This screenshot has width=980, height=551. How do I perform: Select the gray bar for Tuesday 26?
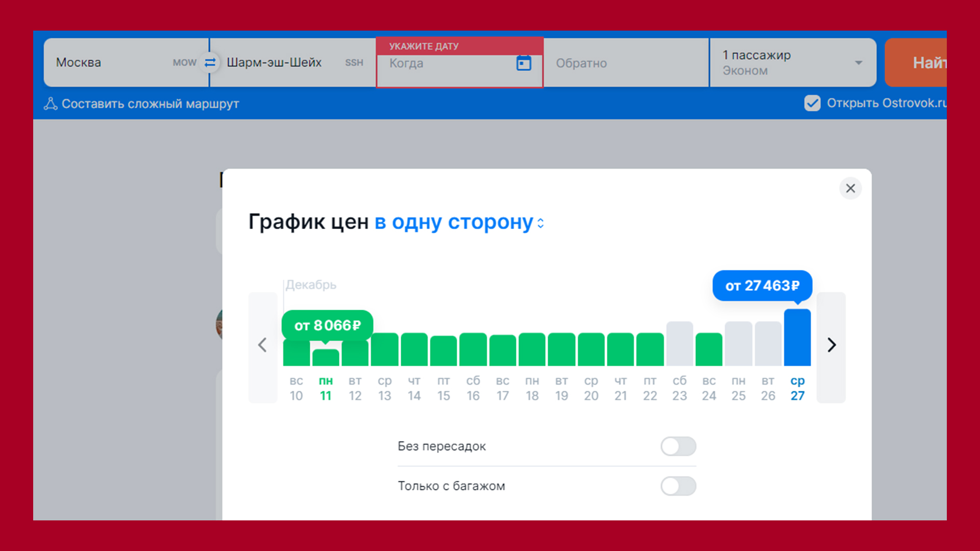pos(768,343)
